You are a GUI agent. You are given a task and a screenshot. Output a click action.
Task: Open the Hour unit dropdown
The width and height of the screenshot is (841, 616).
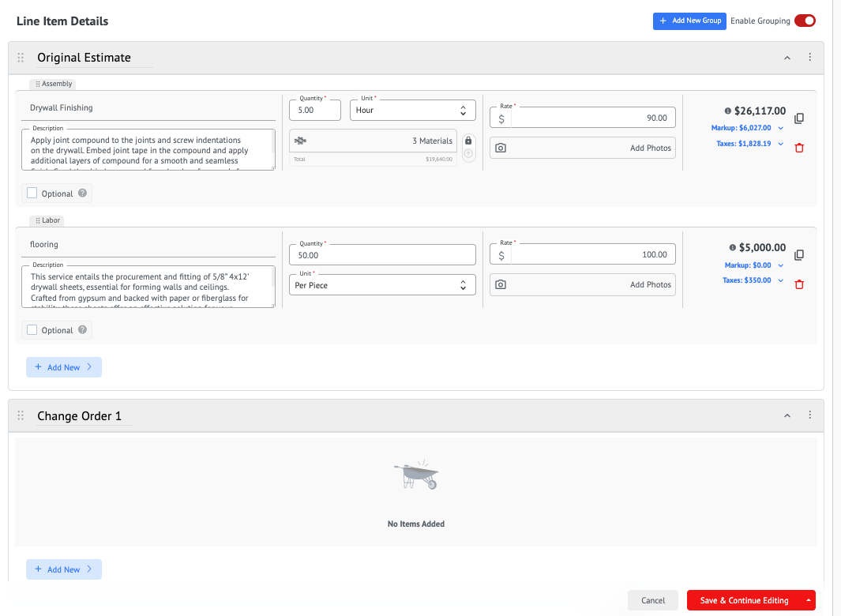tap(412, 111)
